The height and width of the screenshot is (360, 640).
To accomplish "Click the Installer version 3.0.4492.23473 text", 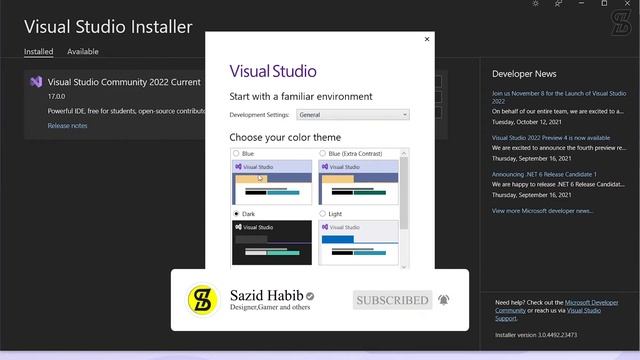I will tap(536, 335).
